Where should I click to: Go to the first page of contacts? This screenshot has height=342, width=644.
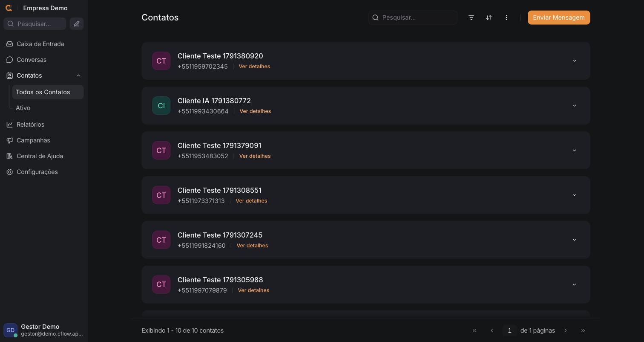(474, 330)
